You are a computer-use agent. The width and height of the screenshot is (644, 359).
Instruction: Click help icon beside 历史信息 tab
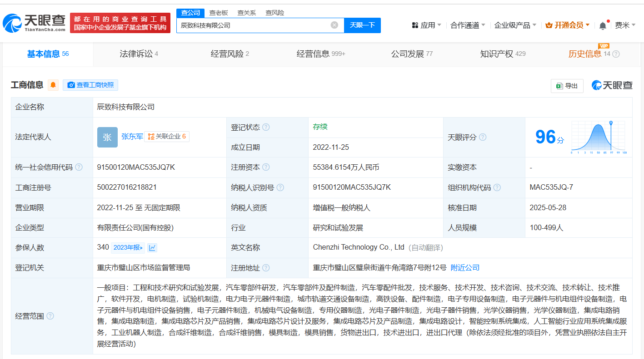pyautogui.click(x=616, y=54)
